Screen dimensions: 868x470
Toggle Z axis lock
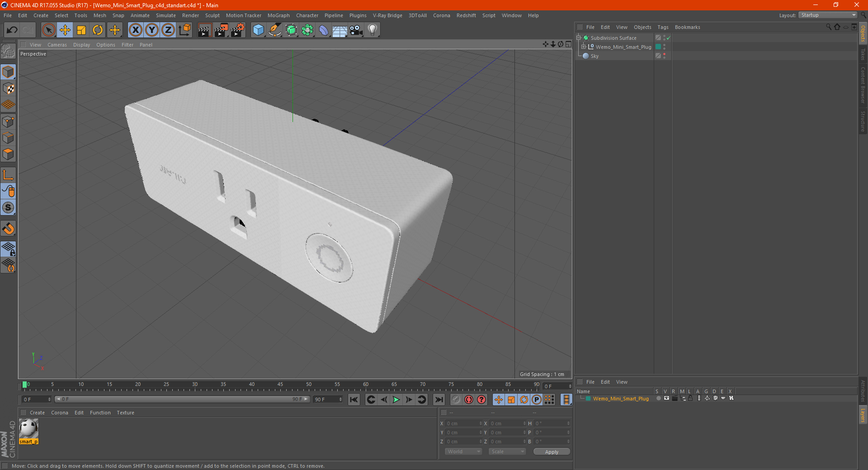click(x=168, y=30)
